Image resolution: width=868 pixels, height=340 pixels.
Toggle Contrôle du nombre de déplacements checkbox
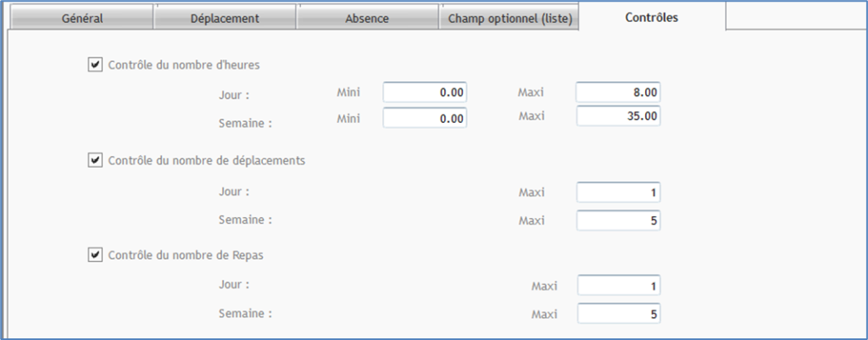(x=94, y=160)
